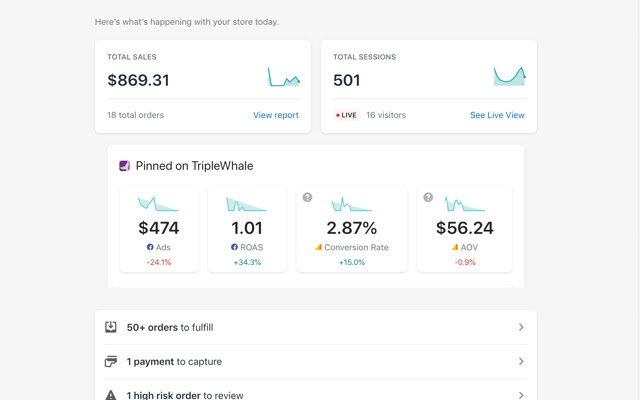Select the $474 Ads metric card
This screenshot has height=400, width=640.
[x=159, y=229]
